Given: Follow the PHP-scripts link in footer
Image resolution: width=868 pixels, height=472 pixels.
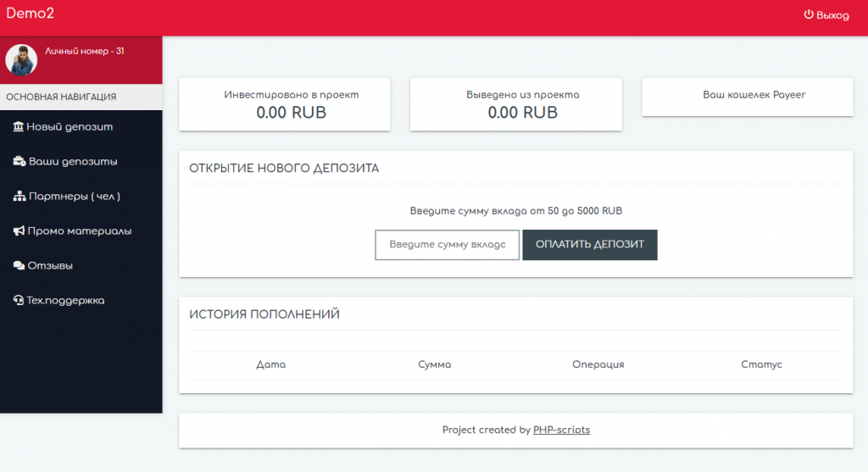Looking at the screenshot, I should [561, 430].
